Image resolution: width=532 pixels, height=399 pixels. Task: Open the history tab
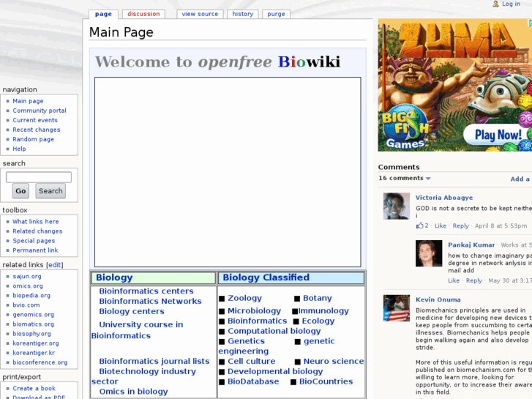coord(243,14)
